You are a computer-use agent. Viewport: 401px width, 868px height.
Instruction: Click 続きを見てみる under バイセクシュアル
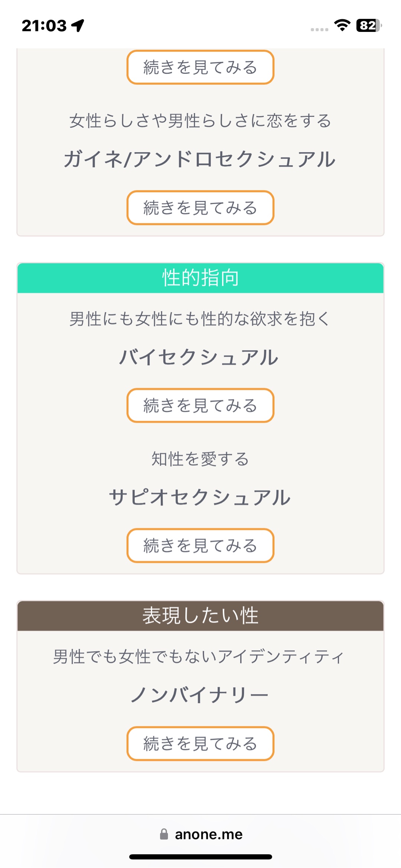[200, 405]
